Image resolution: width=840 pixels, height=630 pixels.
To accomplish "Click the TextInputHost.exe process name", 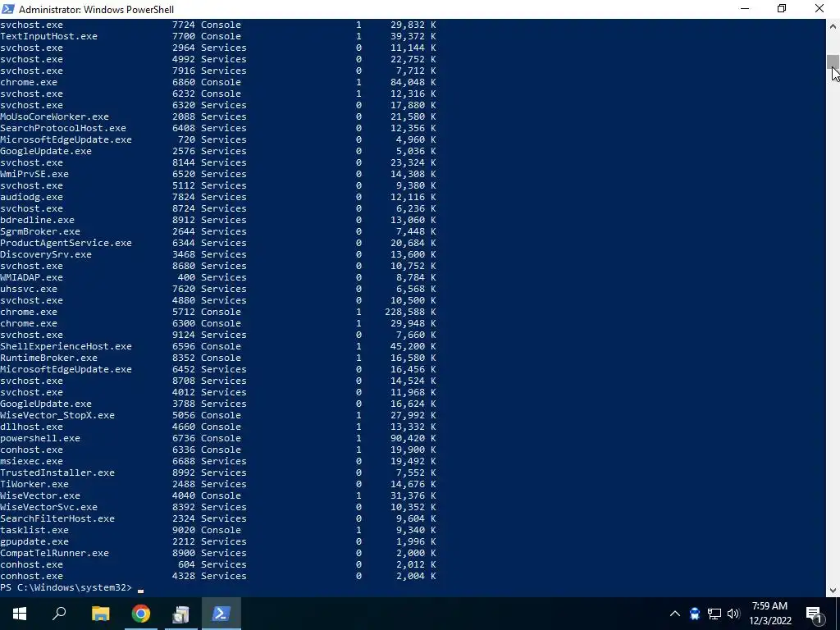I will pos(48,36).
